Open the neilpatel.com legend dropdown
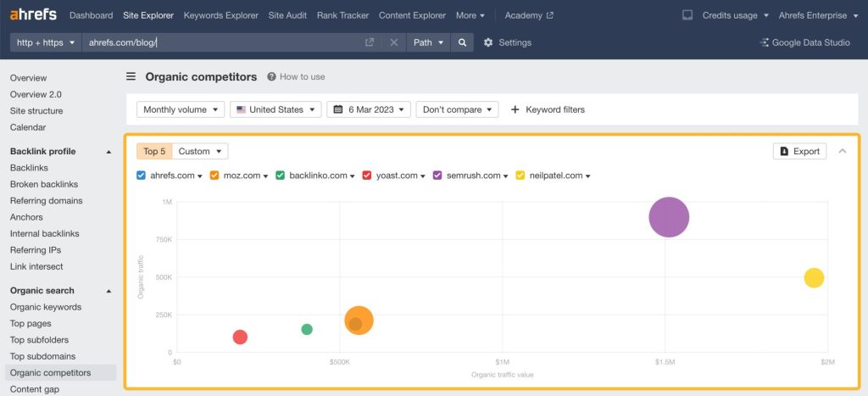Image resolution: width=868 pixels, height=396 pixels. click(x=588, y=176)
